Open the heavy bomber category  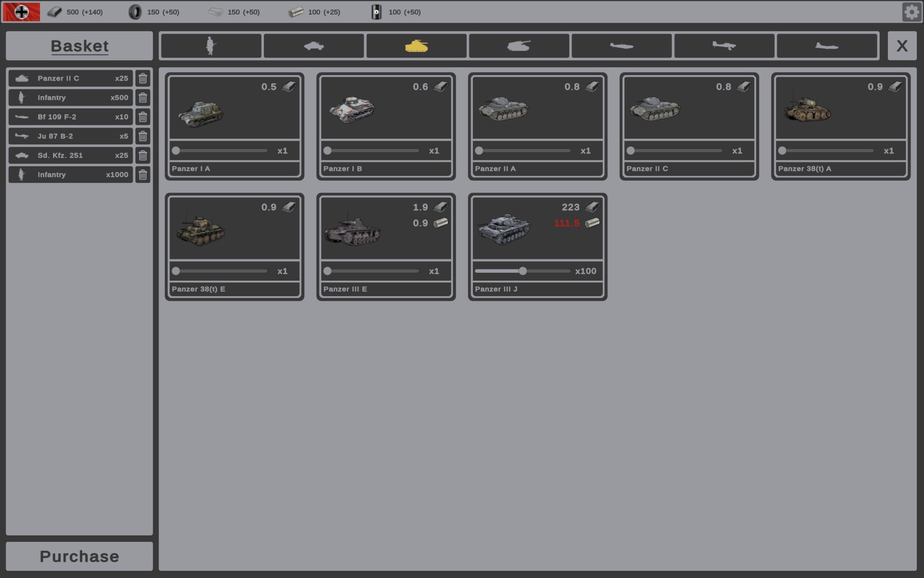(827, 45)
